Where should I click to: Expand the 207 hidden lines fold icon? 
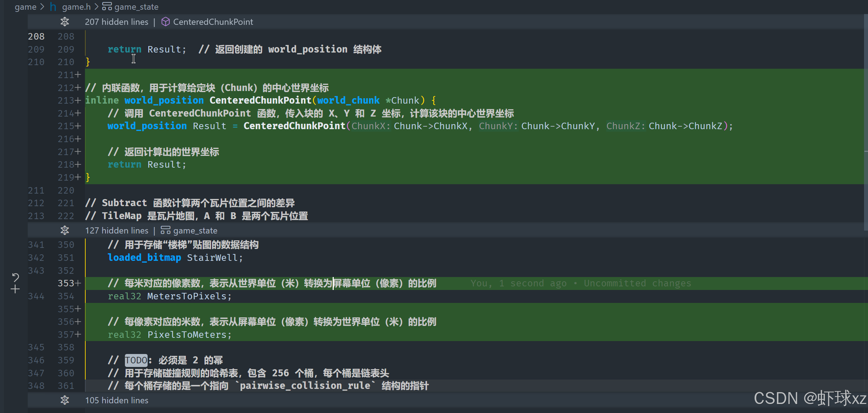click(x=65, y=22)
